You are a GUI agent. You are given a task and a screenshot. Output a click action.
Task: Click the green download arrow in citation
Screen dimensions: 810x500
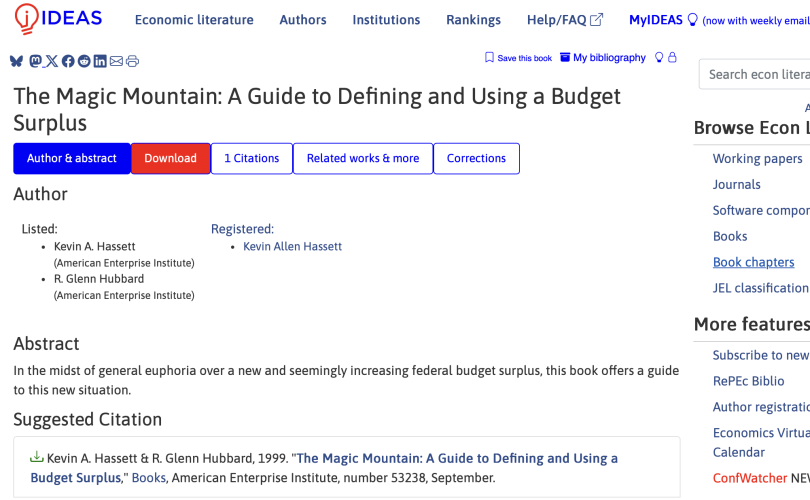[x=37, y=457]
